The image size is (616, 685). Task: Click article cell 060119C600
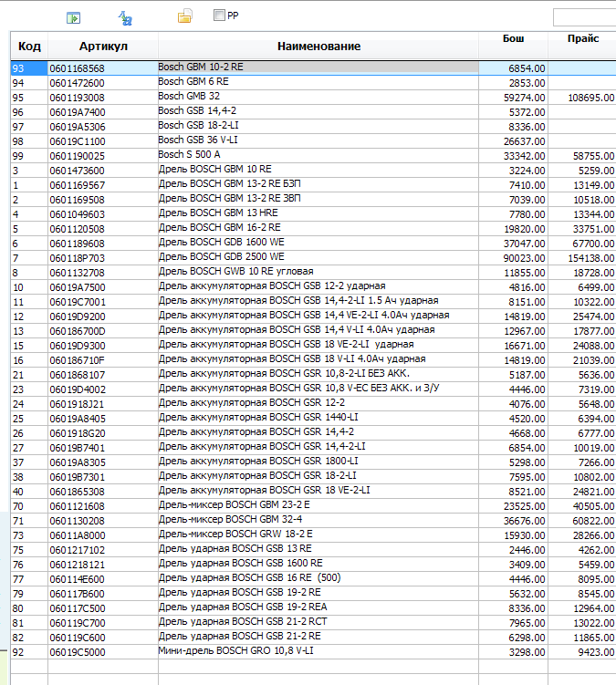[x=103, y=638]
